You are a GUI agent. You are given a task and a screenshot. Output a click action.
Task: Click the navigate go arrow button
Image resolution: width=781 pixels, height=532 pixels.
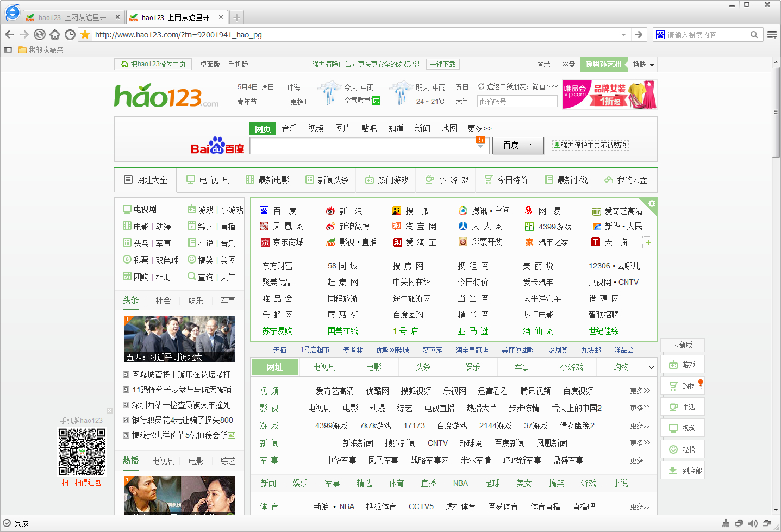coord(639,34)
